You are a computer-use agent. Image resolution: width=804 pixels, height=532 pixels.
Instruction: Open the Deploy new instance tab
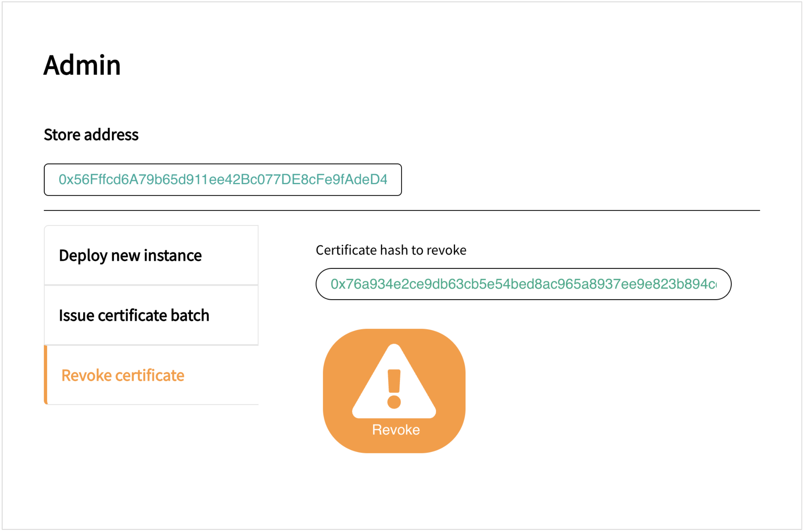point(130,256)
